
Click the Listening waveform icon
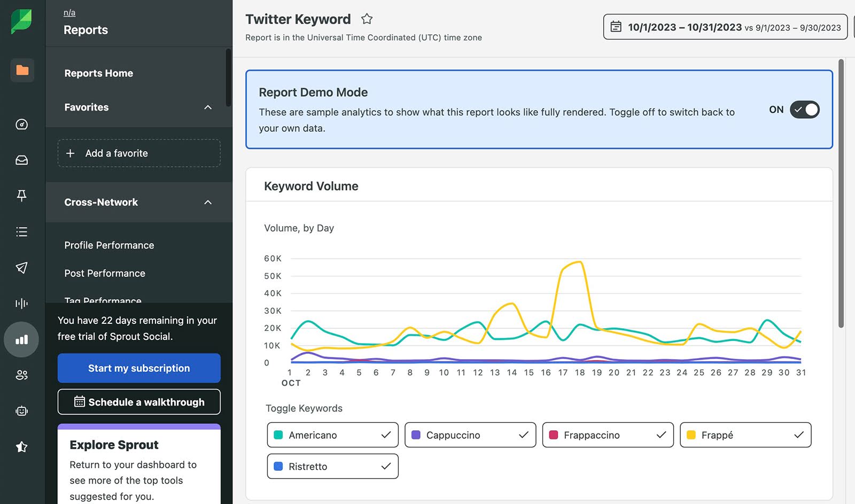[21, 303]
